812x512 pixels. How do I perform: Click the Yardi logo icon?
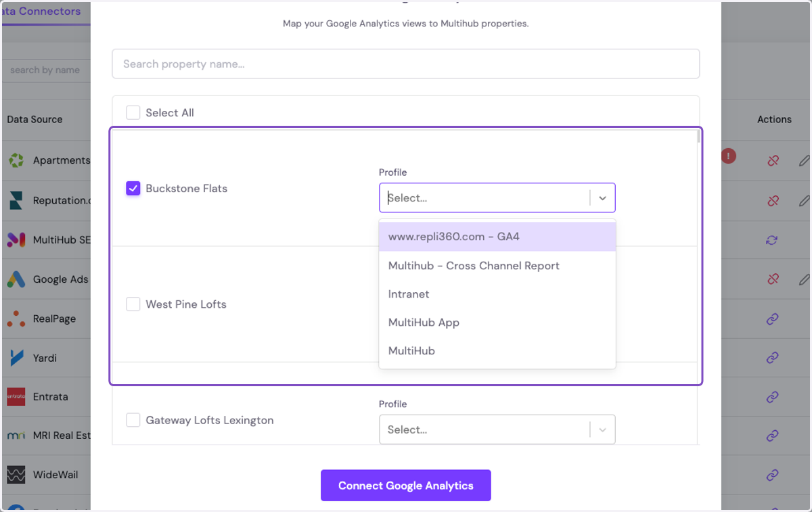coord(16,358)
